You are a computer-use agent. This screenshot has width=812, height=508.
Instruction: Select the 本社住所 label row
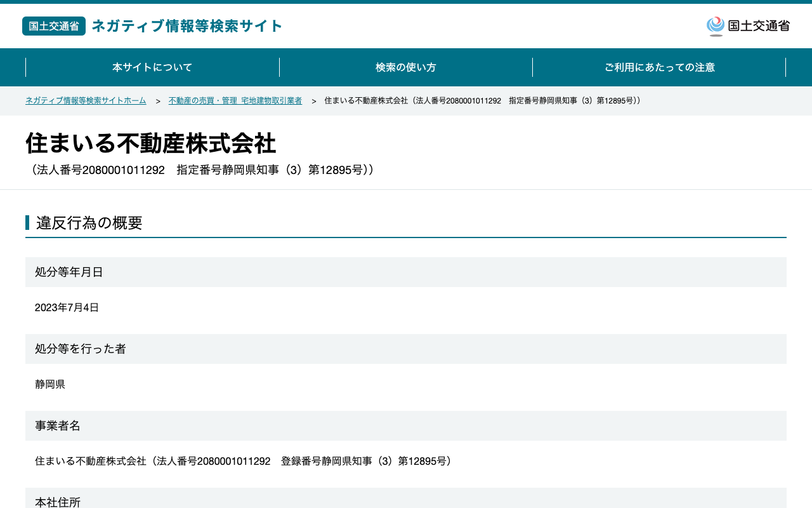tap(406, 498)
